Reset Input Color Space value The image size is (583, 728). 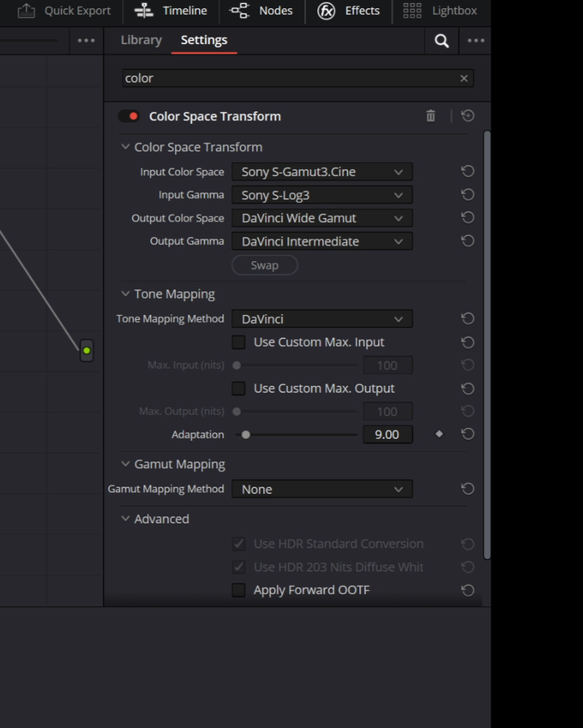pos(468,171)
